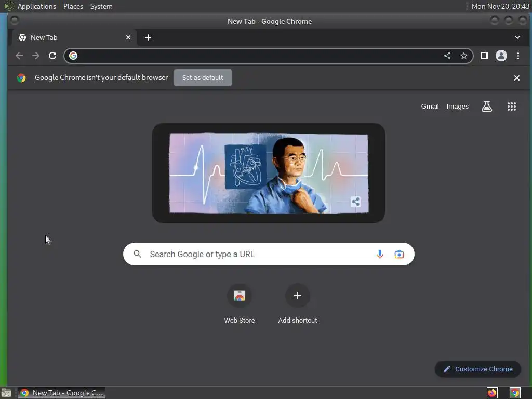The image size is (532, 399).
Task: Open the profile avatar menu
Action: click(x=501, y=56)
